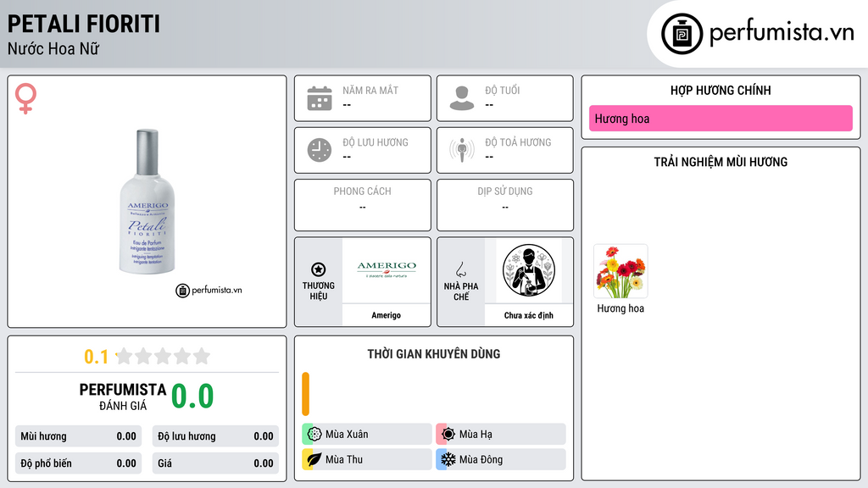Image resolution: width=868 pixels, height=488 pixels.
Task: Click the NĂM RA MẮT label
Action: (x=370, y=91)
